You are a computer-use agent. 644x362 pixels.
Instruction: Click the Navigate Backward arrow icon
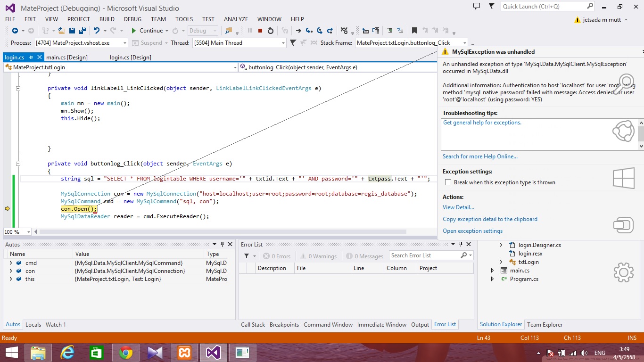(x=15, y=31)
